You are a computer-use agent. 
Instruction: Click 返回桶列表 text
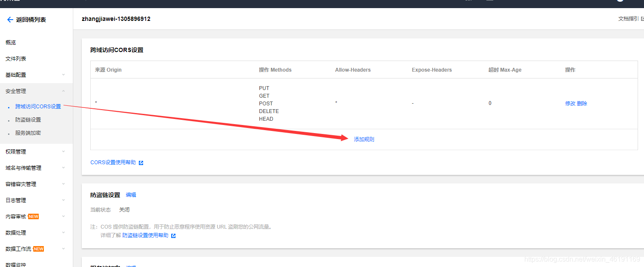31,20
